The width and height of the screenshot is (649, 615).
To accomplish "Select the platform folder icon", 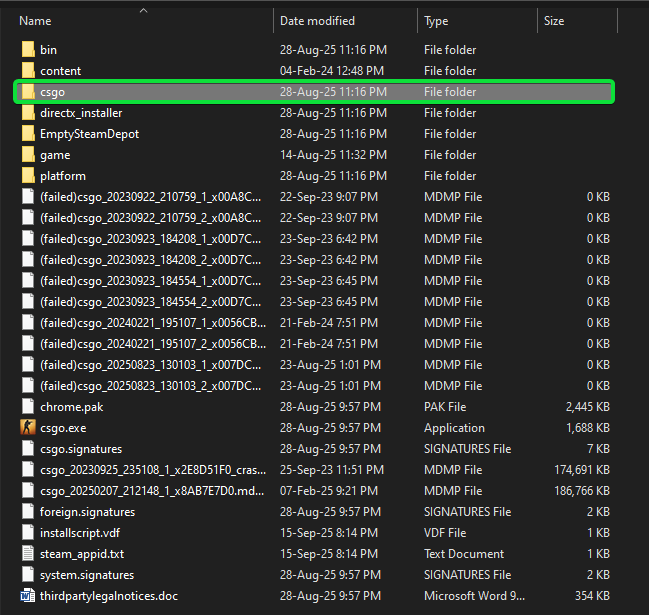I will click(28, 175).
